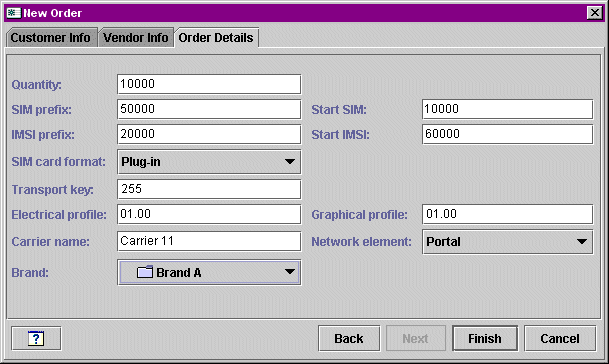Click the Carrier name label
Viewport: 609px width, 364px height.
coord(50,242)
